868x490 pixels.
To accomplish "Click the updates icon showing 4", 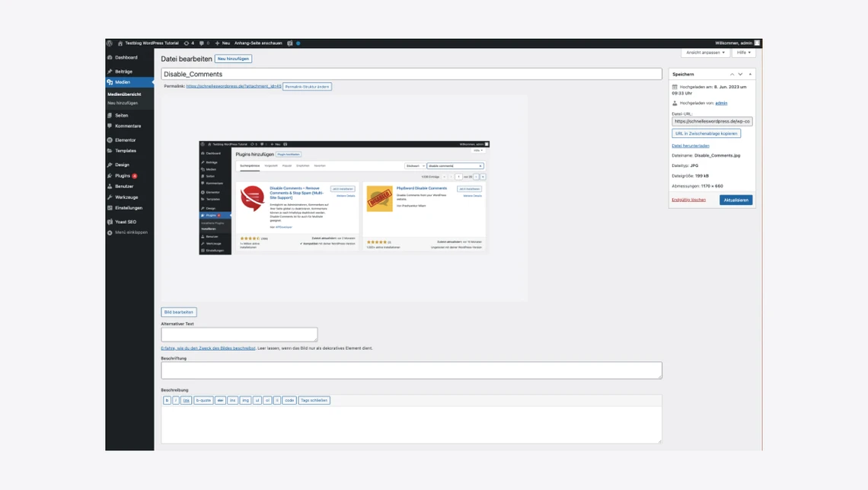I will [189, 43].
